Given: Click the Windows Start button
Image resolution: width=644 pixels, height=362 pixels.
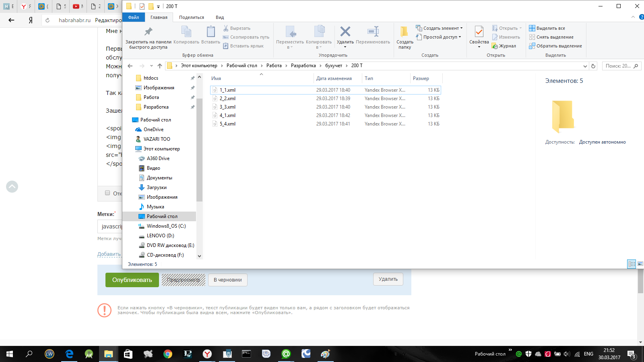Looking at the screenshot, I should (x=10, y=354).
